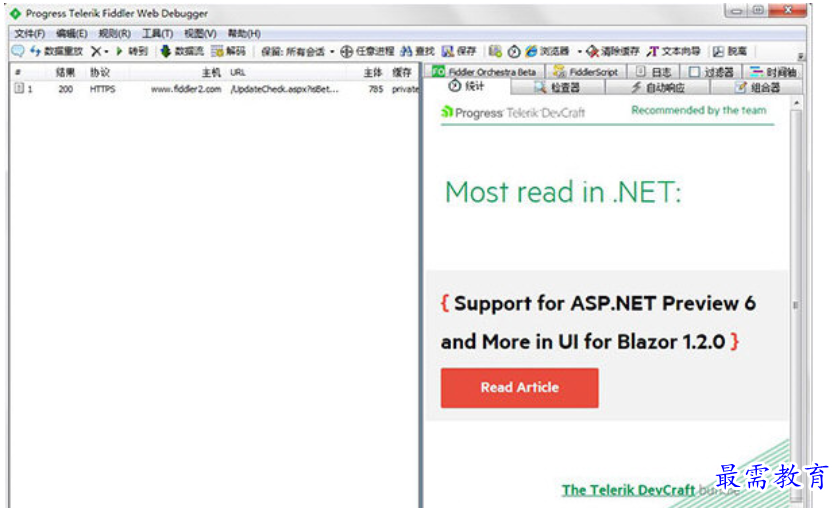Image resolution: width=837 pixels, height=508 pixels.
Task: Open the 规则(R) menu
Action: click(114, 33)
